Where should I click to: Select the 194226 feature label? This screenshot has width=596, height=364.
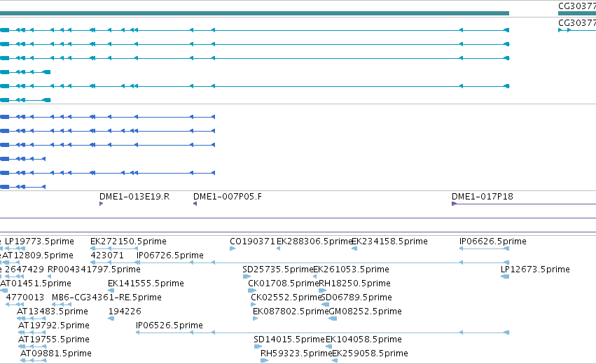click(x=125, y=311)
